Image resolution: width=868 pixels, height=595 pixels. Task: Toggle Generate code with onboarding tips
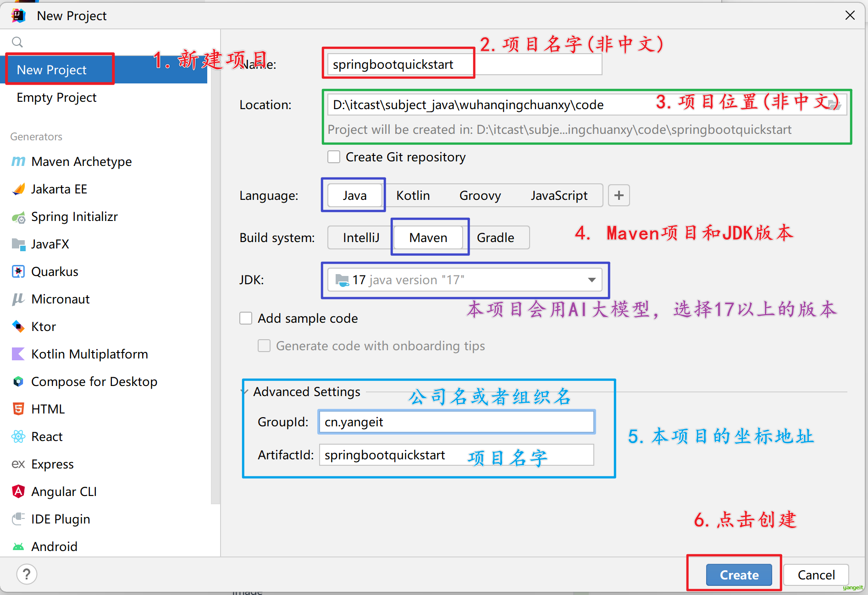264,346
